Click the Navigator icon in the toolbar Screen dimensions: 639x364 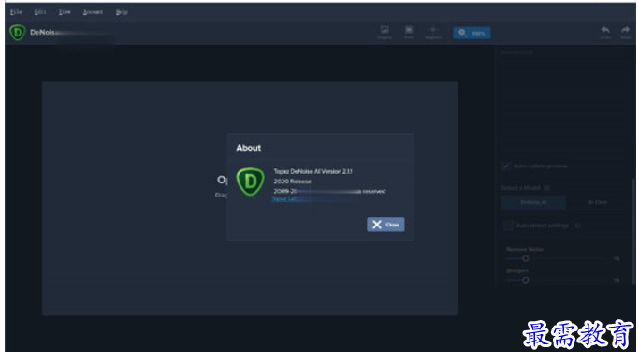(x=433, y=32)
